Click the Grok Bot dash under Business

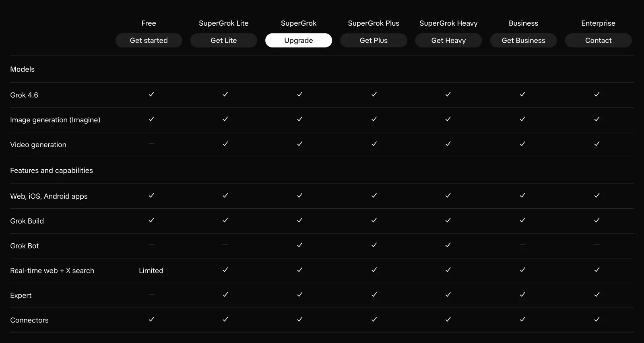522,244
